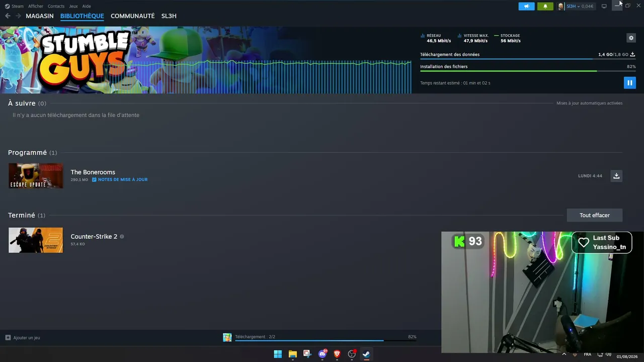Click the round icon between Brave and Steam on the taskbar
The width and height of the screenshot is (644, 362).
(352, 354)
